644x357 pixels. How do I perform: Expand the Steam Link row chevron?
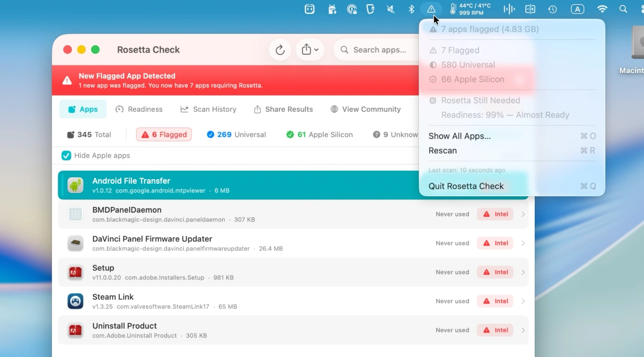click(x=523, y=301)
